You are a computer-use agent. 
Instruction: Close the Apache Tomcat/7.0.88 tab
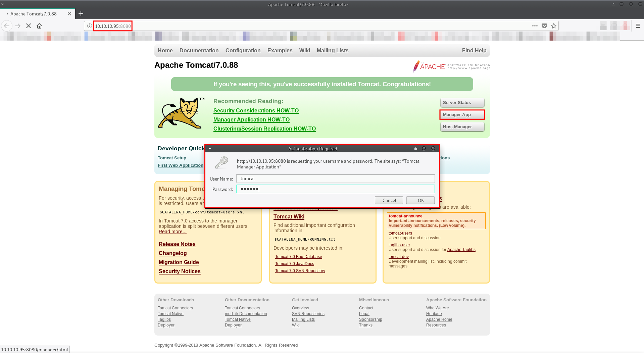click(x=69, y=14)
